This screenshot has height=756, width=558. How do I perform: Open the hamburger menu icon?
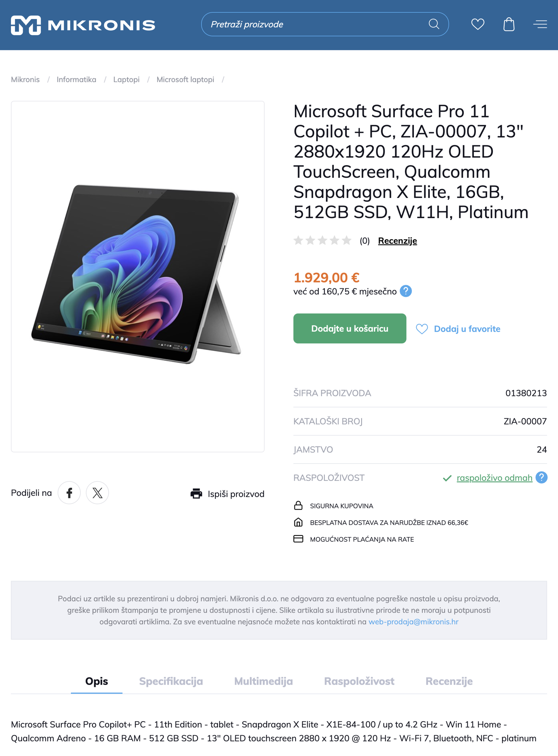[540, 24]
